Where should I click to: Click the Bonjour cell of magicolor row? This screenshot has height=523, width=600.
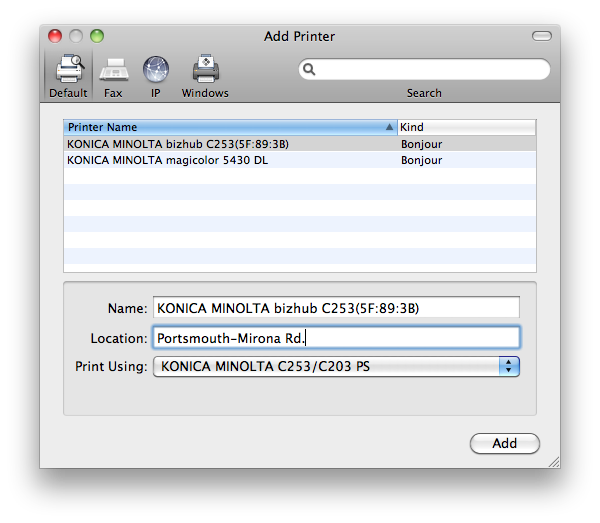pos(421,160)
